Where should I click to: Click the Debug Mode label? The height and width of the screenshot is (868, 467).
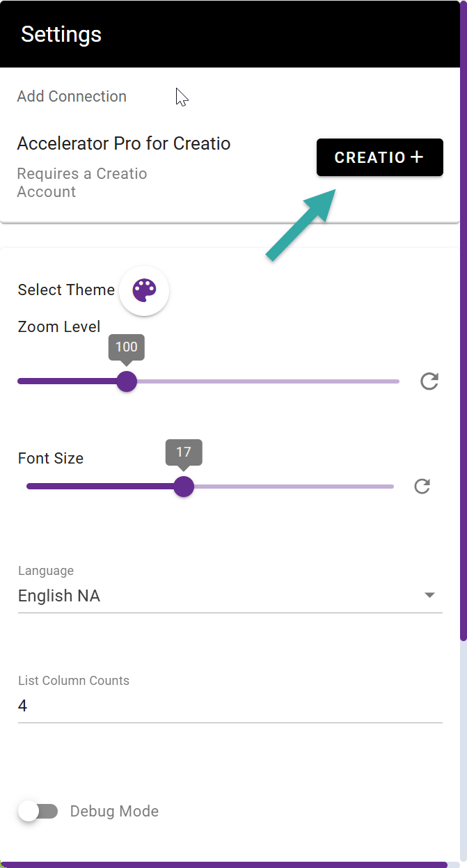point(114,812)
